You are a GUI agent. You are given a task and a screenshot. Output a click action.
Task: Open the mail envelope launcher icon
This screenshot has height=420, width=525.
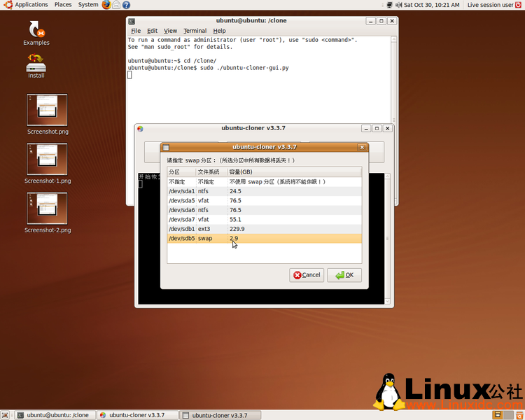click(x=116, y=5)
